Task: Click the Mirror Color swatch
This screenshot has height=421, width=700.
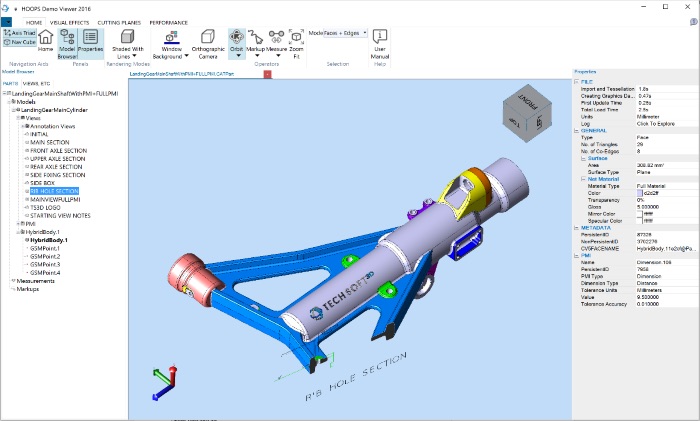Action: pos(640,214)
